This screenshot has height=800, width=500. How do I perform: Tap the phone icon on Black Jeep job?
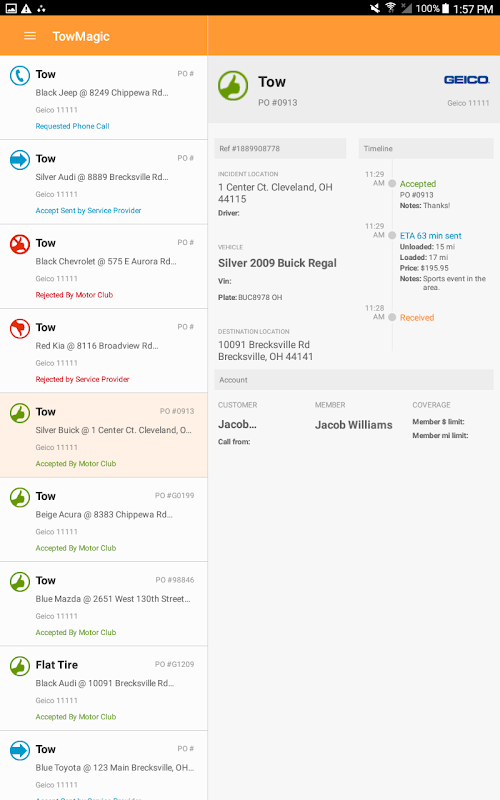tap(20, 76)
